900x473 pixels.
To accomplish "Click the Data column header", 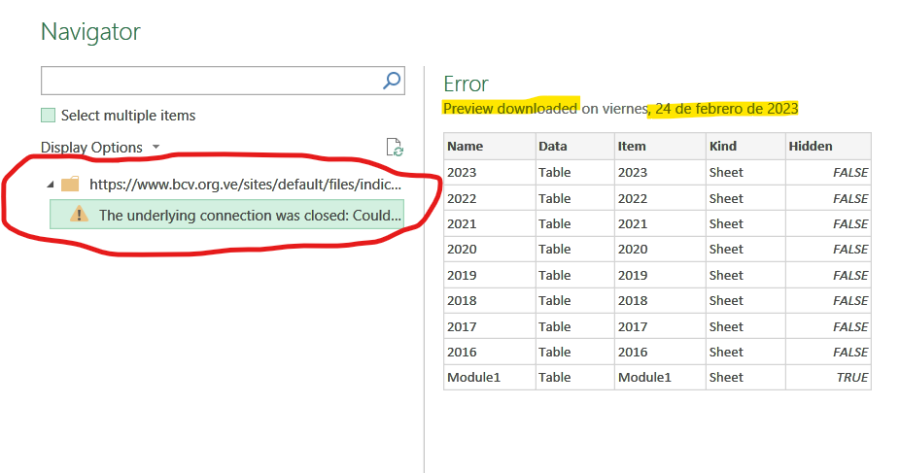I will [x=575, y=146].
